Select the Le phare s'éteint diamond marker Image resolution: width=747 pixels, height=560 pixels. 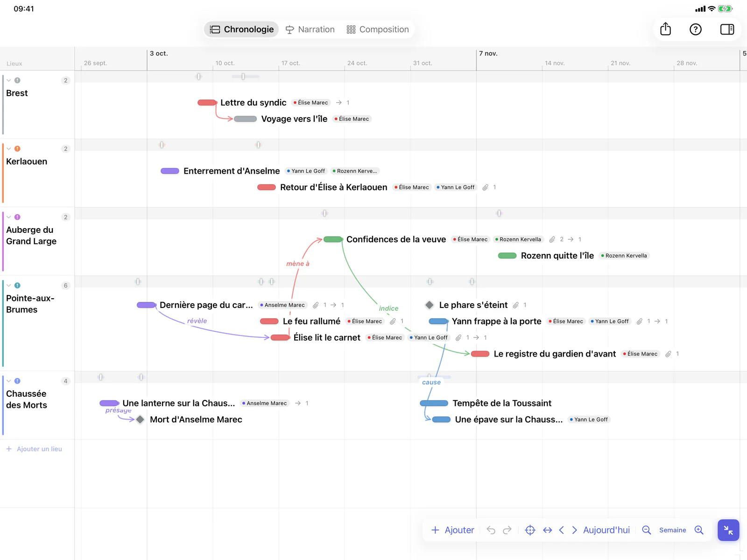click(430, 305)
